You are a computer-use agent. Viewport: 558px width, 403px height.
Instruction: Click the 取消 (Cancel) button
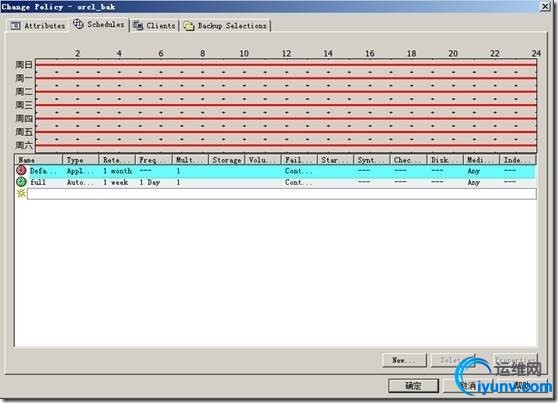(468, 386)
